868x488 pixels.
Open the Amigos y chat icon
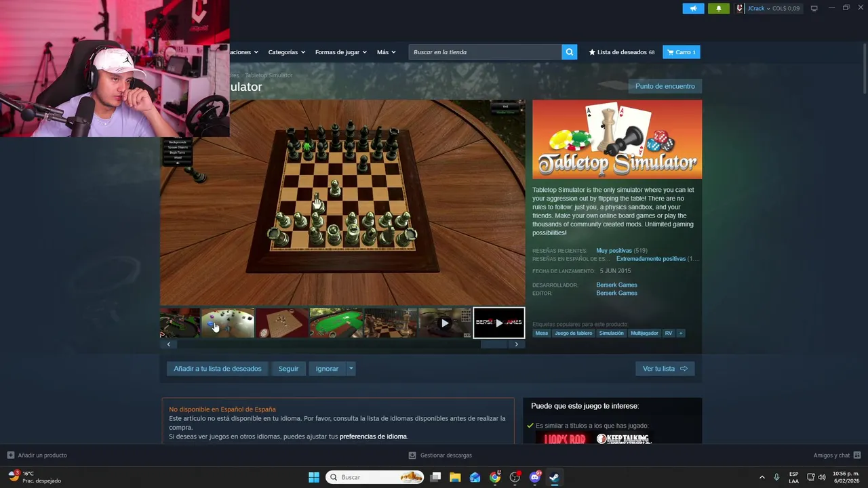tap(856, 455)
